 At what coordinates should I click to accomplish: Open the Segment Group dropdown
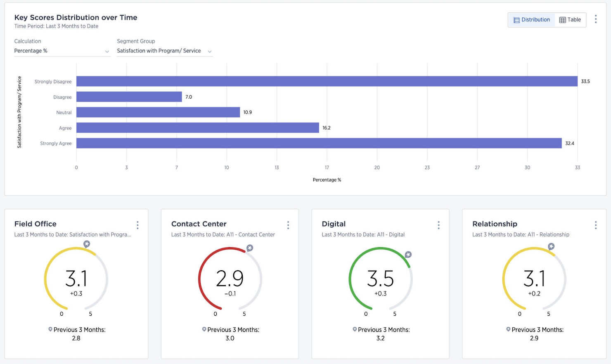(x=164, y=51)
